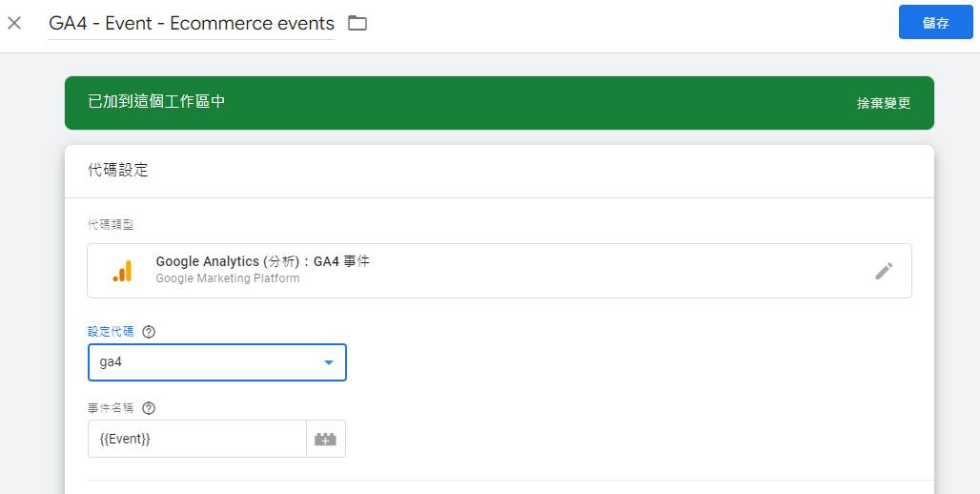
Task: Open the folder icon beside tag name
Action: 357,24
